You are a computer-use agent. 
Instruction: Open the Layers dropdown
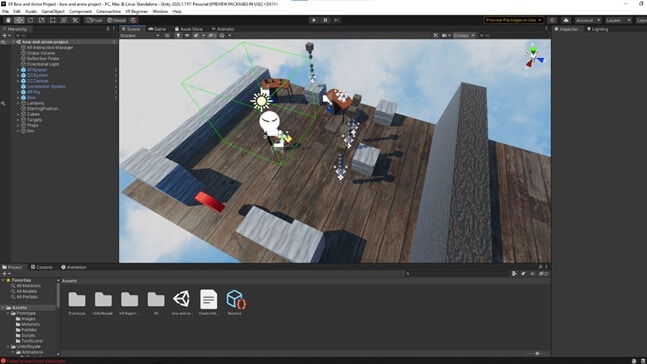(618, 20)
